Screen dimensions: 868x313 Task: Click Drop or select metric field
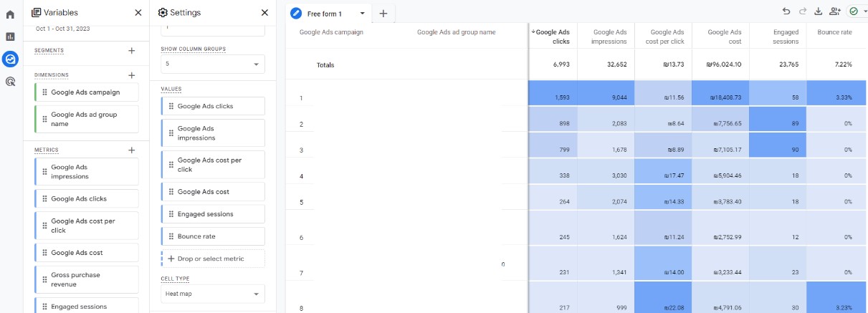(x=213, y=259)
